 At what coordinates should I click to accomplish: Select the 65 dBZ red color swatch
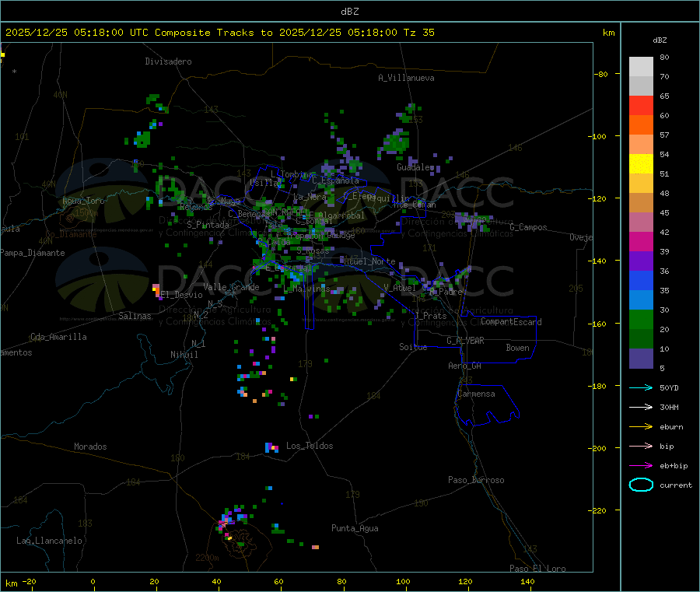[641, 105]
